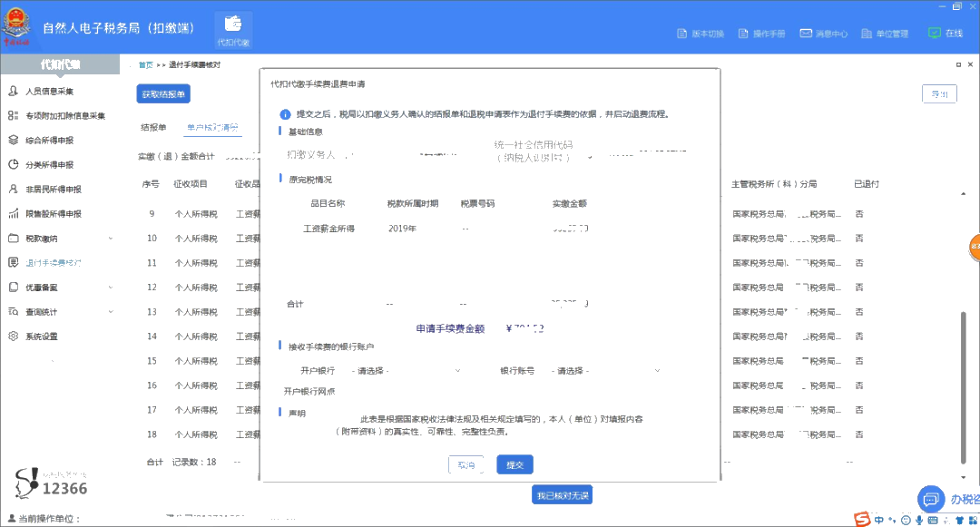Open 版本切换 in the top toolbar
Viewport: 980px width, 527px height.
(x=701, y=34)
